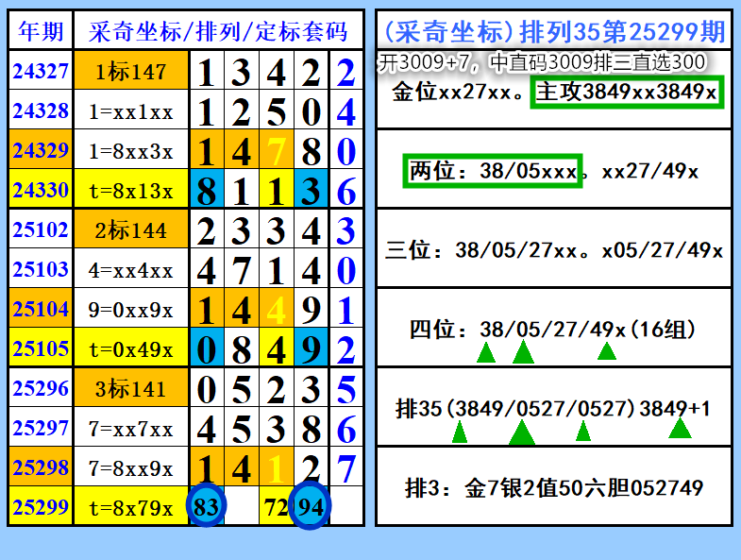Click the 年期 column header
Image resolution: width=741 pixels, height=560 pixels.
pos(41,31)
